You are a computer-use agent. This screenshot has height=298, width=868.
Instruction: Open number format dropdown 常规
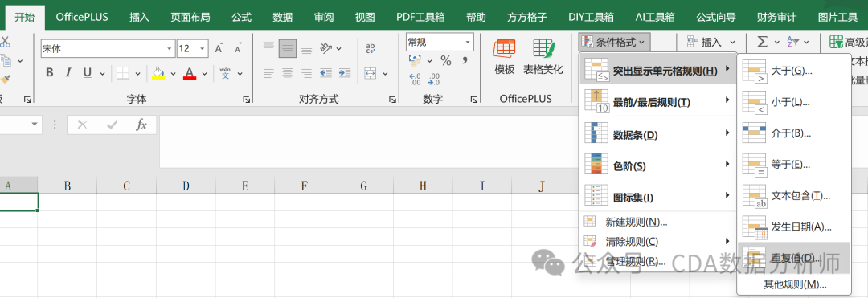(x=469, y=42)
